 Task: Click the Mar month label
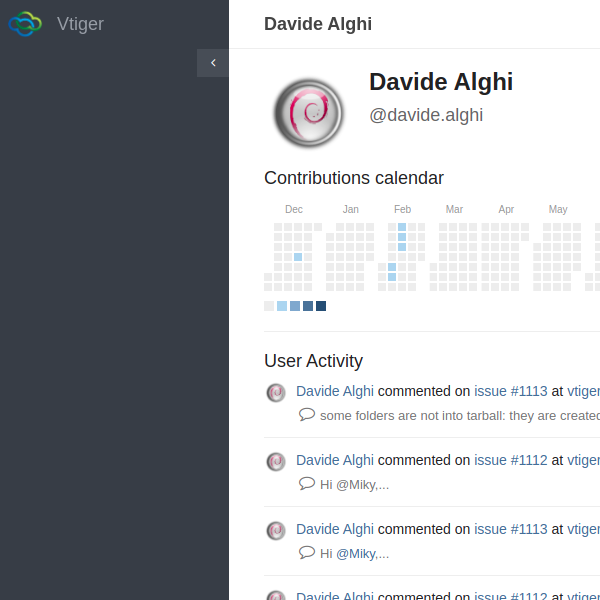coord(454,209)
